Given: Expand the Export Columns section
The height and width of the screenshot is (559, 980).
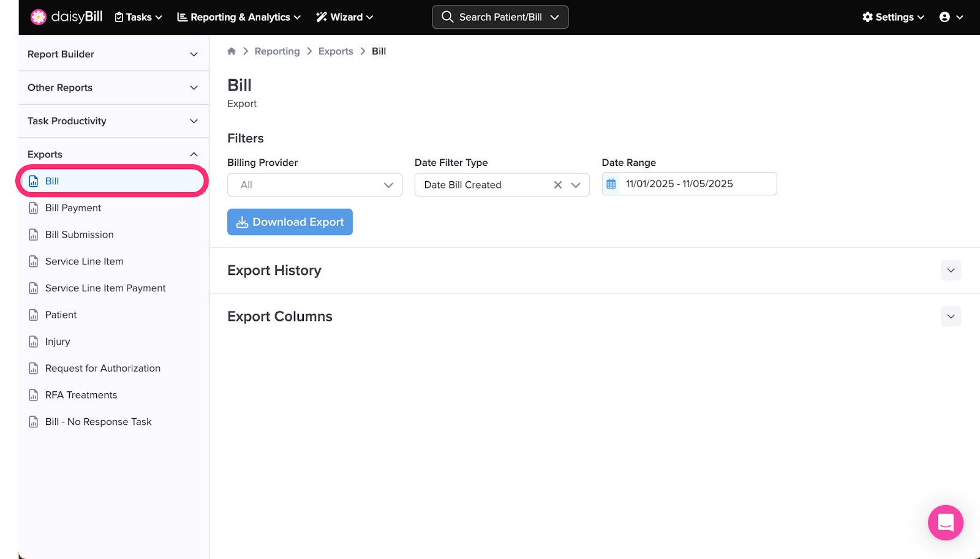Looking at the screenshot, I should (x=951, y=317).
